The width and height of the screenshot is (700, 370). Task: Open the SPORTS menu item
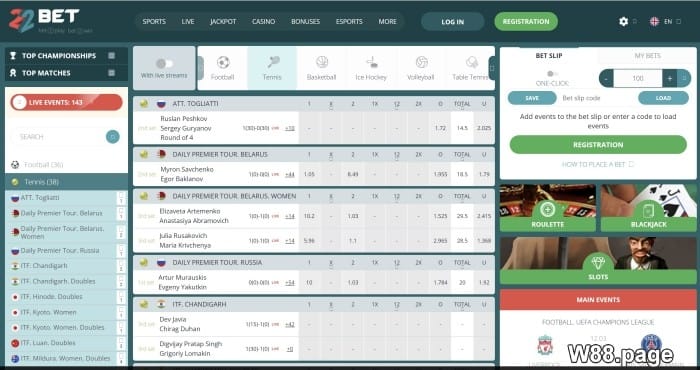pos(154,21)
